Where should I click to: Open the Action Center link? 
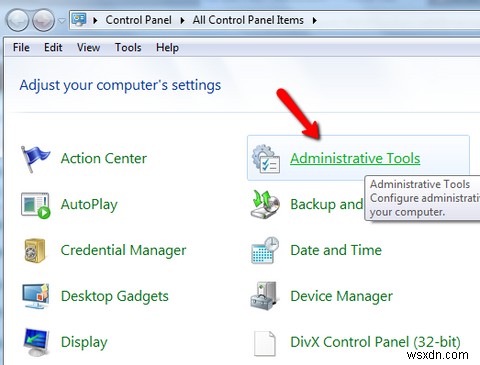pyautogui.click(x=104, y=159)
